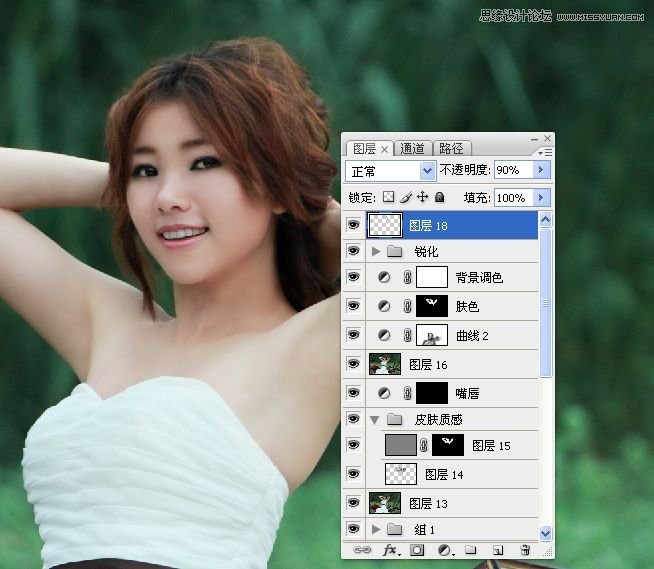Click adjustment icon of 曲线 2 layer

point(384,335)
